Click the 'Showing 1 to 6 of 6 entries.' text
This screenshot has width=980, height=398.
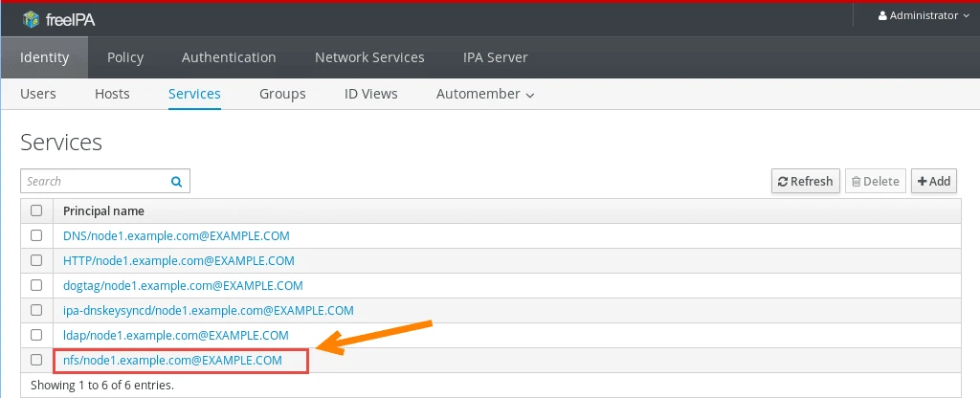(x=101, y=385)
